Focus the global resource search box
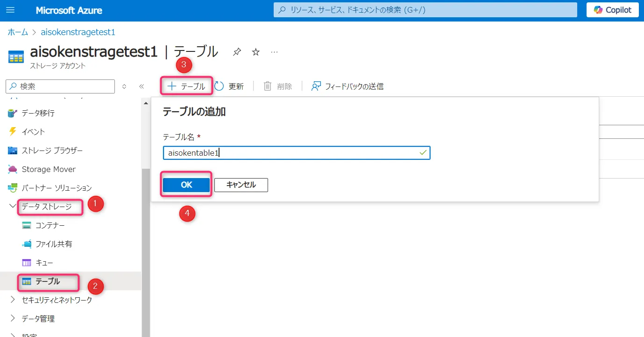 click(x=425, y=10)
